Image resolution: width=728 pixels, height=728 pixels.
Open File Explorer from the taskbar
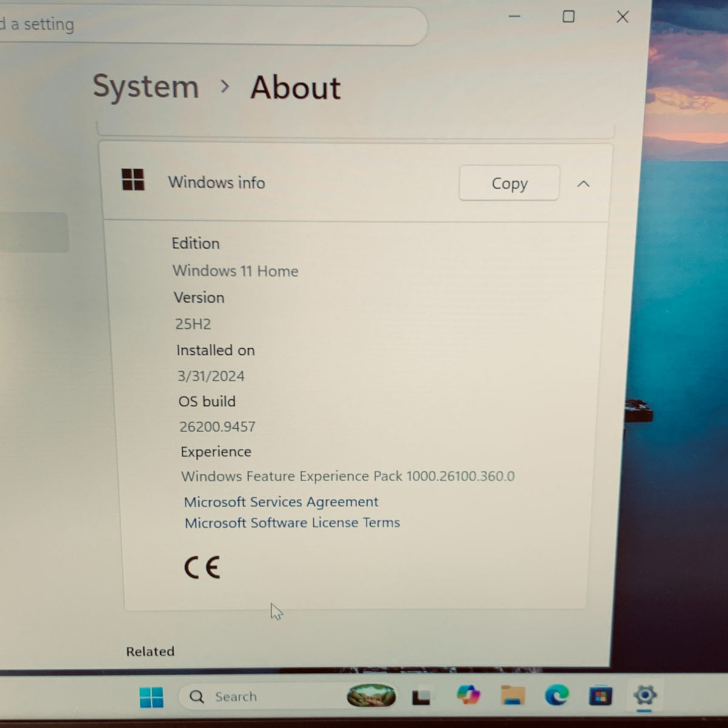pyautogui.click(x=513, y=695)
